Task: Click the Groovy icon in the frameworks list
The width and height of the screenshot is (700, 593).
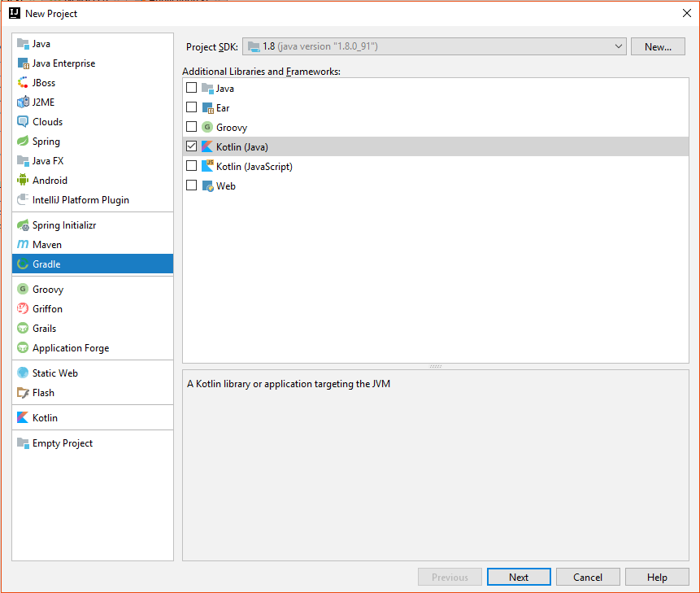Action: [x=207, y=127]
